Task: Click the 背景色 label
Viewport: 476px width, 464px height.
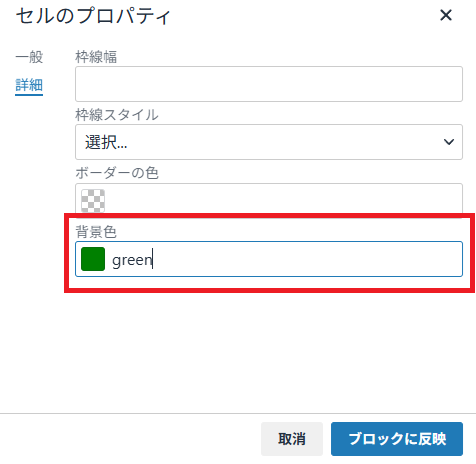Action: (x=96, y=232)
